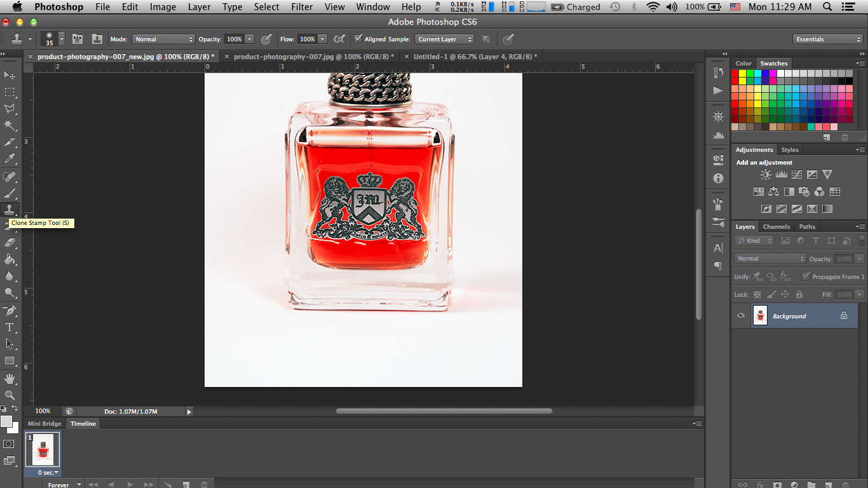The image size is (868, 488).
Task: Click the foreground color swatch
Action: click(x=6, y=421)
